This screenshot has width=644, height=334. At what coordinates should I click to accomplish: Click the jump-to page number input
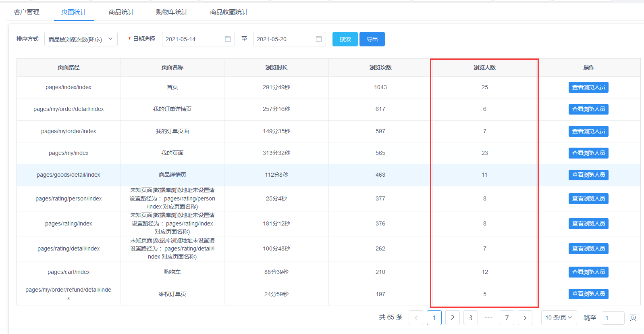[613, 318]
